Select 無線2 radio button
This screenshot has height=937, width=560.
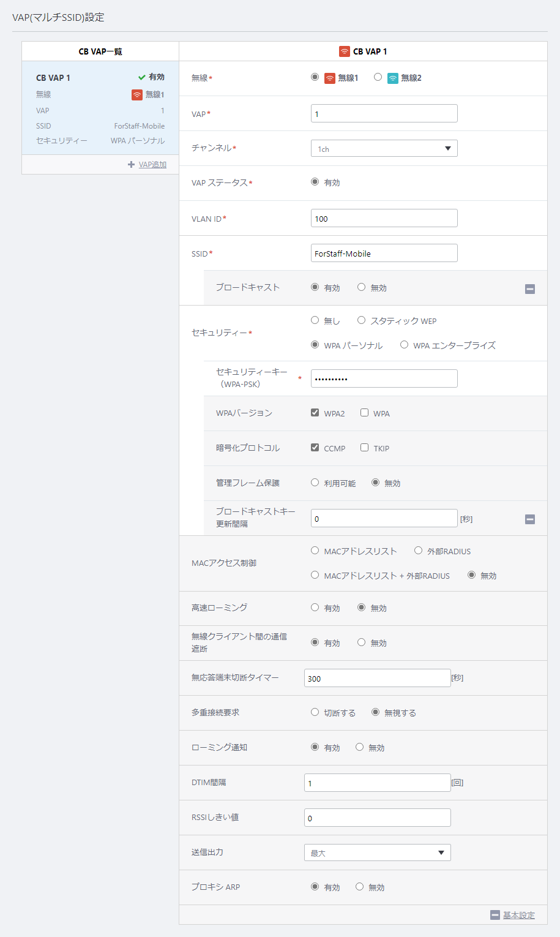click(x=378, y=77)
